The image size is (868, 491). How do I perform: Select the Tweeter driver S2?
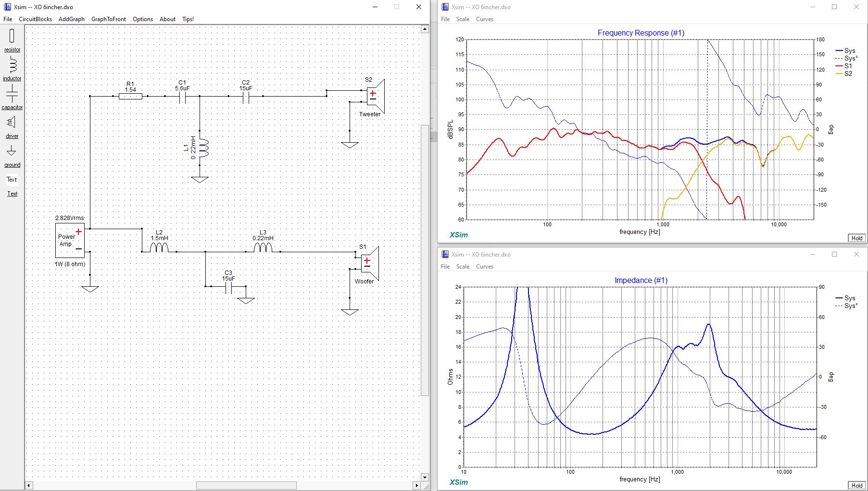376,96
